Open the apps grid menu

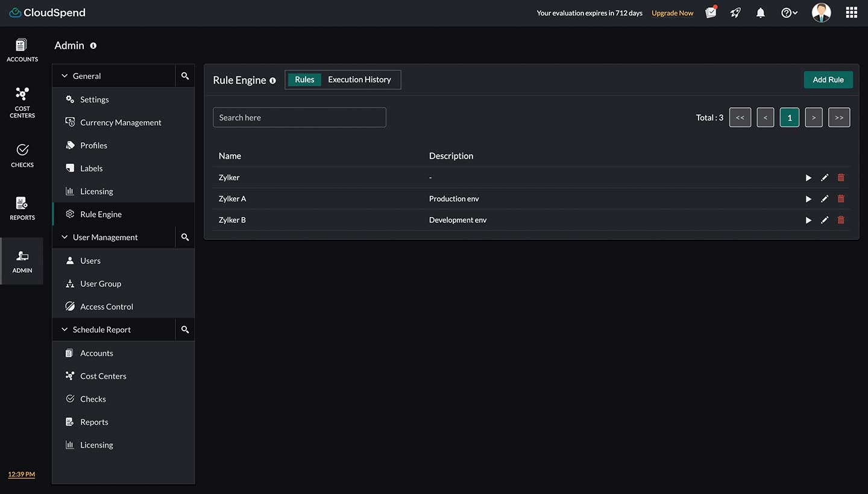coord(851,13)
